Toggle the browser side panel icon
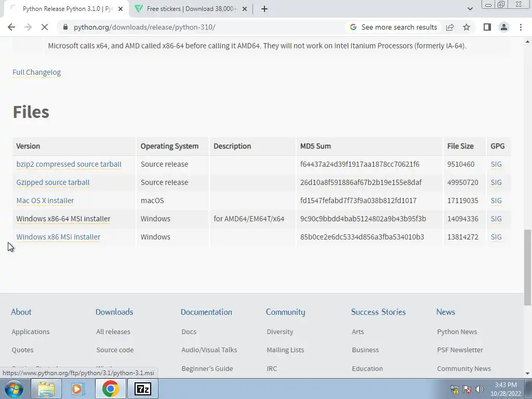This screenshot has height=399, width=532. tap(487, 27)
